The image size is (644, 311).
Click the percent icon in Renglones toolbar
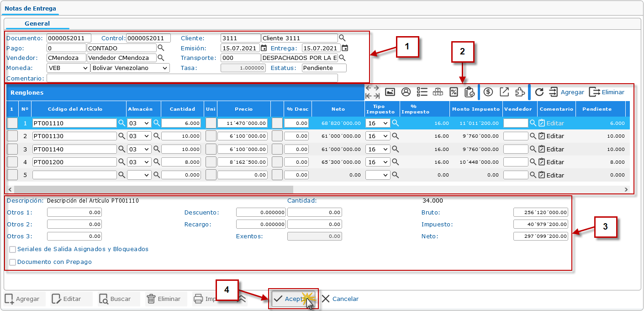coord(454,92)
